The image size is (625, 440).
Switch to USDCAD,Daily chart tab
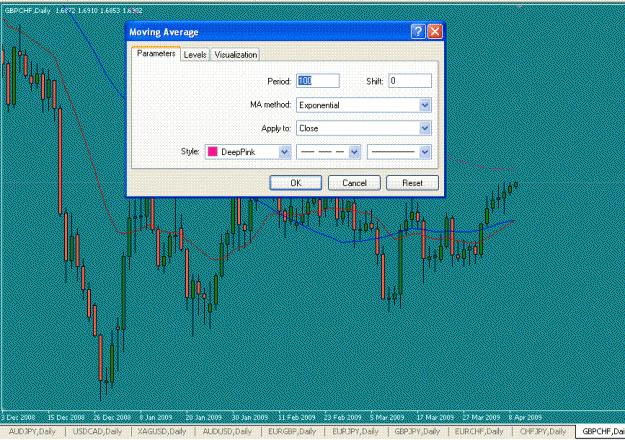97,432
